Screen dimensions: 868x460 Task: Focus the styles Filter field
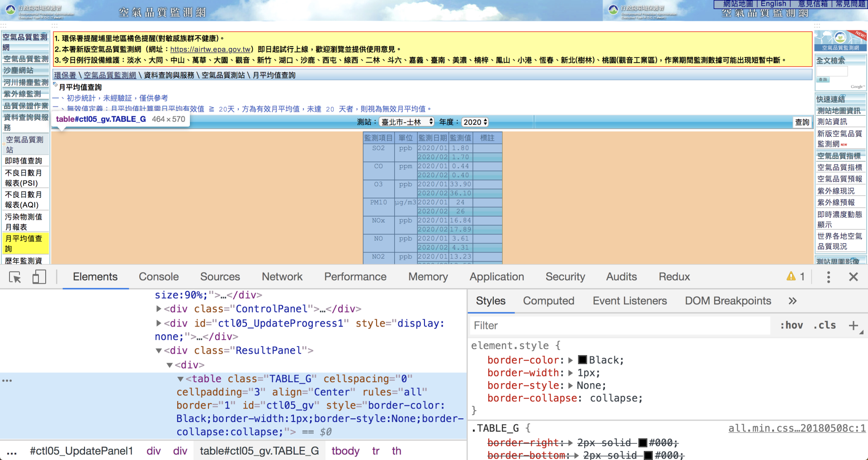(x=619, y=325)
